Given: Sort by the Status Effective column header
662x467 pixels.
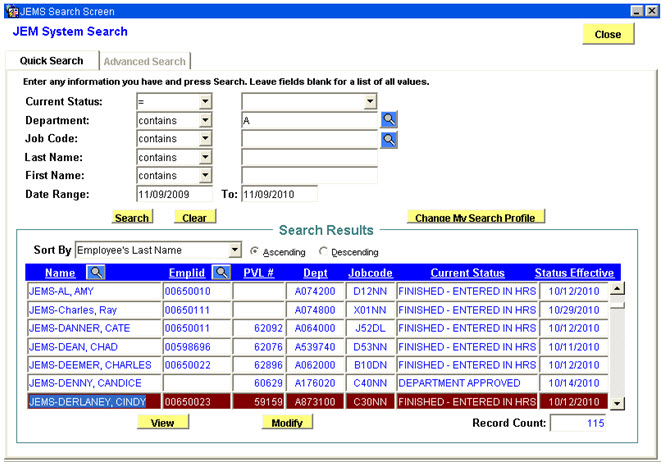Looking at the screenshot, I should pyautogui.click(x=574, y=273).
